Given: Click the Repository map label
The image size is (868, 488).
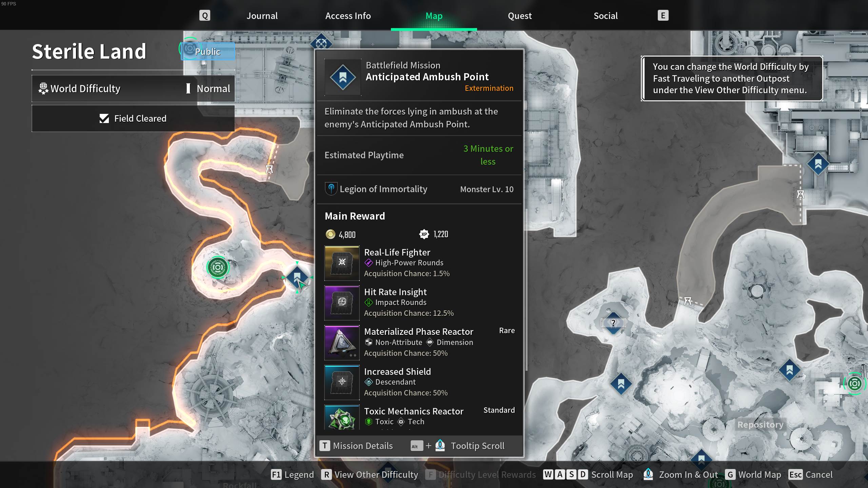Looking at the screenshot, I should [x=760, y=425].
